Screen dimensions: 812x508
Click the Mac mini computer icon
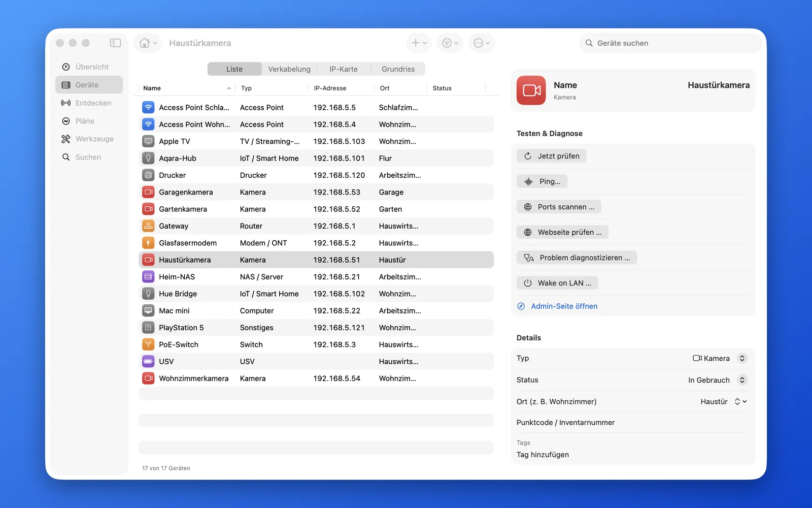(x=148, y=311)
